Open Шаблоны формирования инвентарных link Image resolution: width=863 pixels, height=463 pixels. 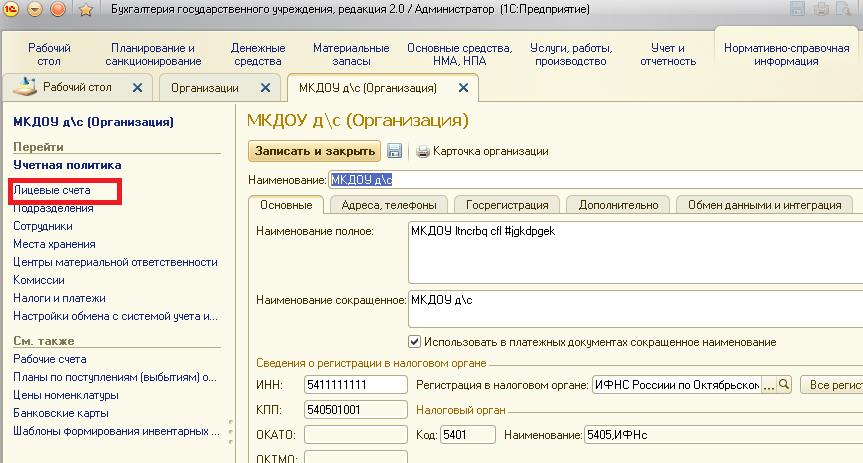click(x=116, y=431)
